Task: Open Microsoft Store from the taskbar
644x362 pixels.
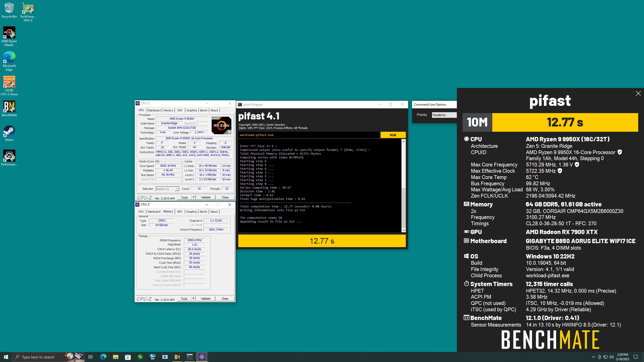Action: pos(128,357)
